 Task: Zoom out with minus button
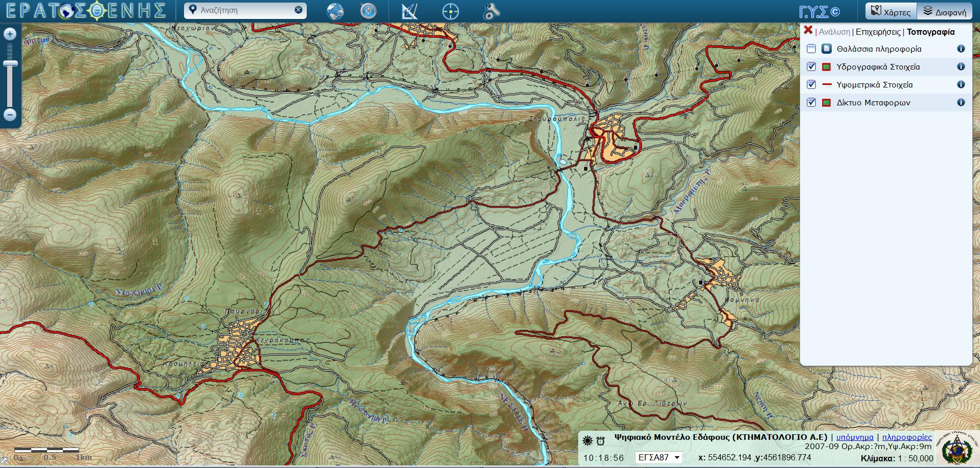[x=10, y=114]
